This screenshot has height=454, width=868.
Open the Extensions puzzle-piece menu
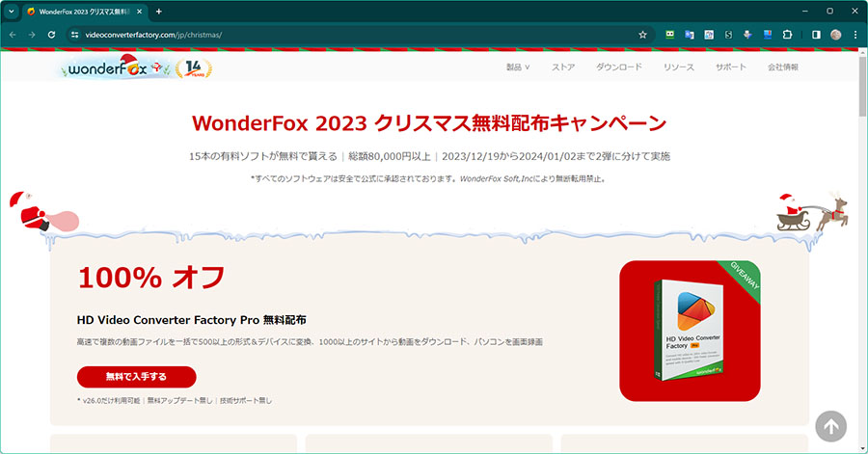coord(787,35)
